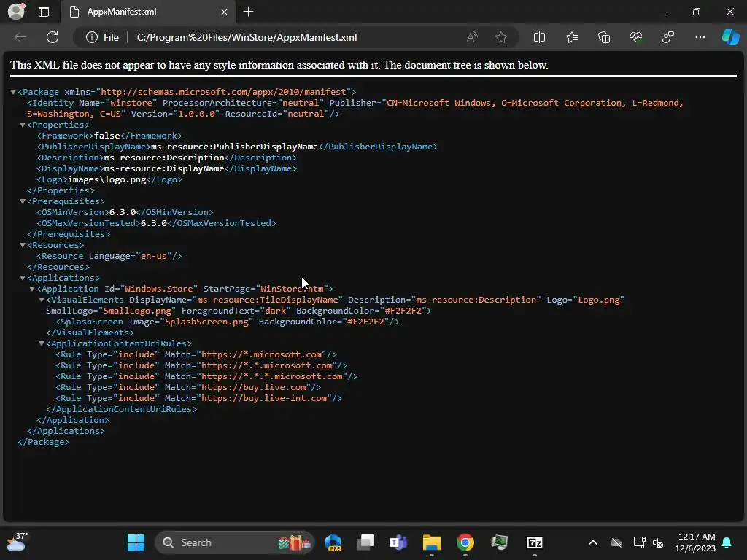The width and height of the screenshot is (747, 560).
Task: Open the weather widget showing 37°
Action: coord(18,542)
